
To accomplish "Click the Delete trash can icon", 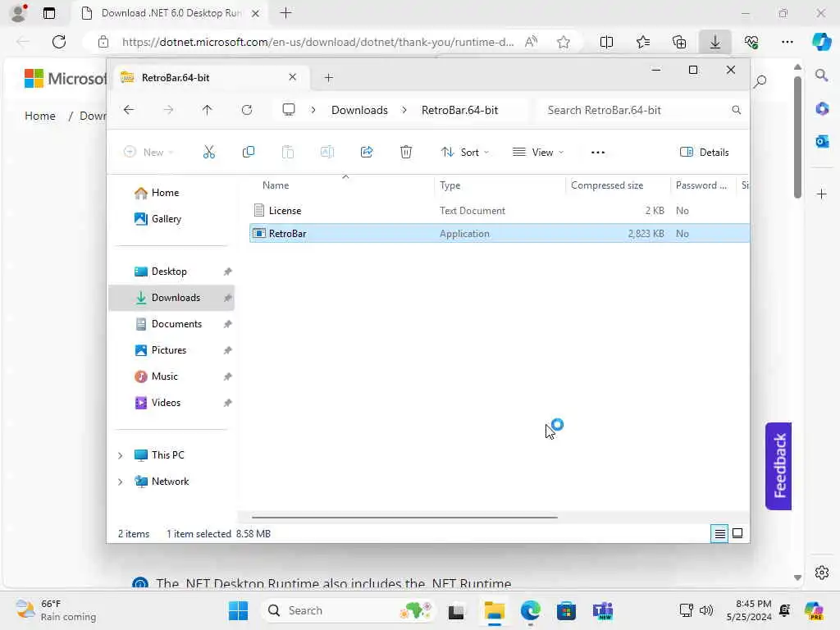I will pyautogui.click(x=406, y=152).
